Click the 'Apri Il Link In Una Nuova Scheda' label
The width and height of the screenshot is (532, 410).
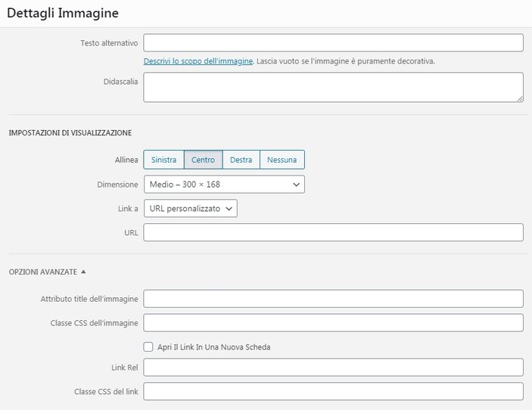(x=213, y=347)
